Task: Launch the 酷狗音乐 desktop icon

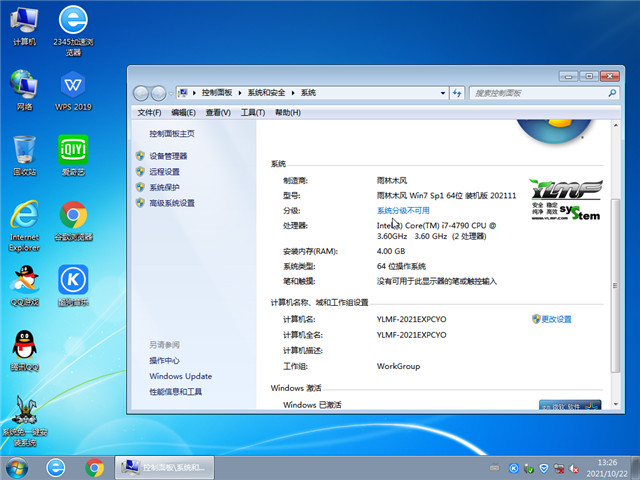Action: pyautogui.click(x=73, y=286)
